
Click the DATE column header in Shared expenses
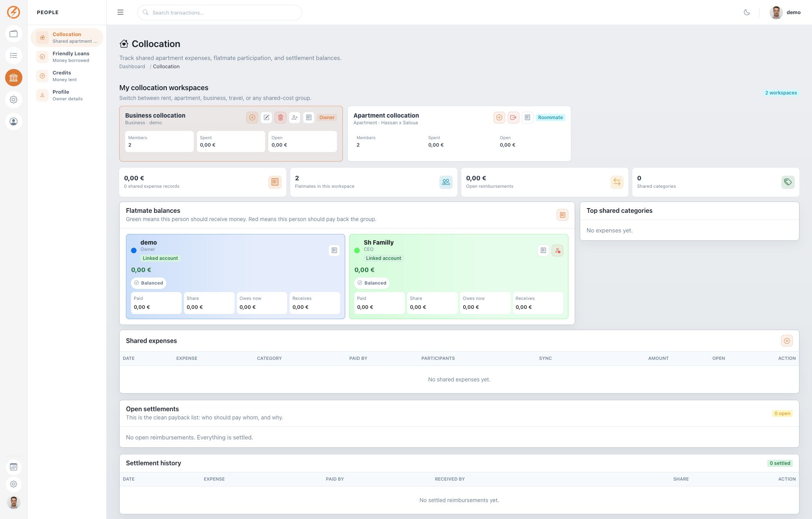pyautogui.click(x=129, y=358)
